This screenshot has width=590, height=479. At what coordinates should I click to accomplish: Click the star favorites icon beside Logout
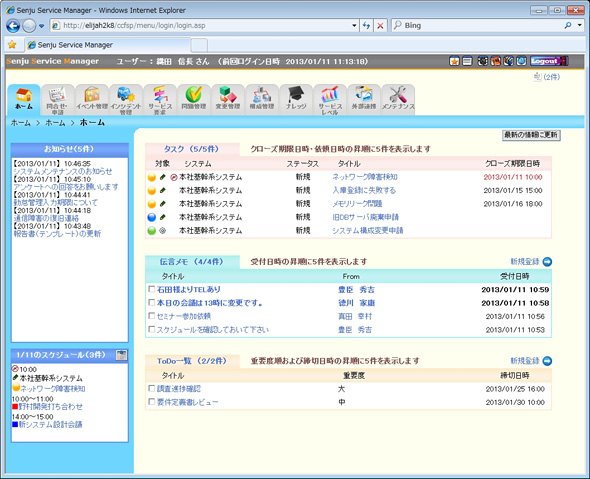(454, 61)
